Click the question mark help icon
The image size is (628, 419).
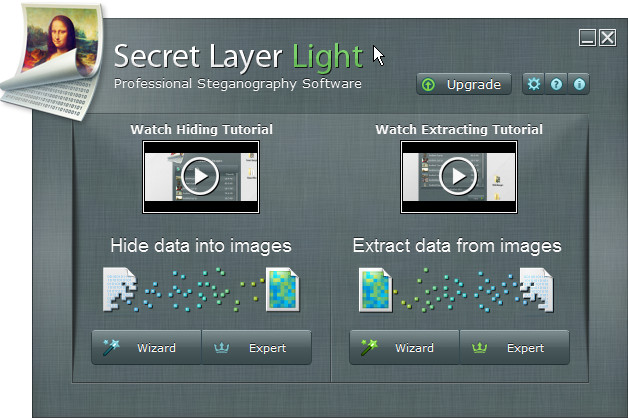pyautogui.click(x=556, y=84)
